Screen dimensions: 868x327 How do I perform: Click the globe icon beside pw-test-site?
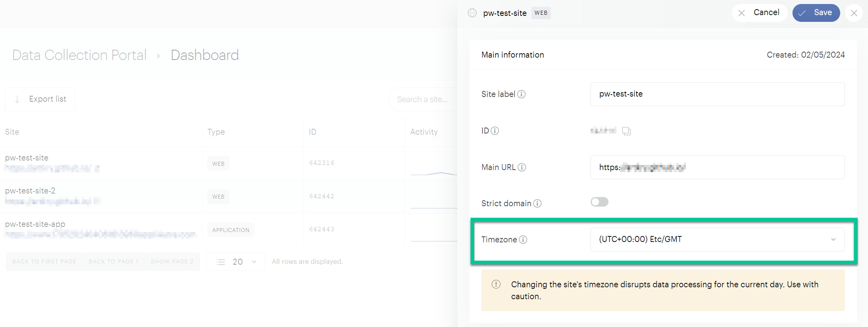pos(472,13)
